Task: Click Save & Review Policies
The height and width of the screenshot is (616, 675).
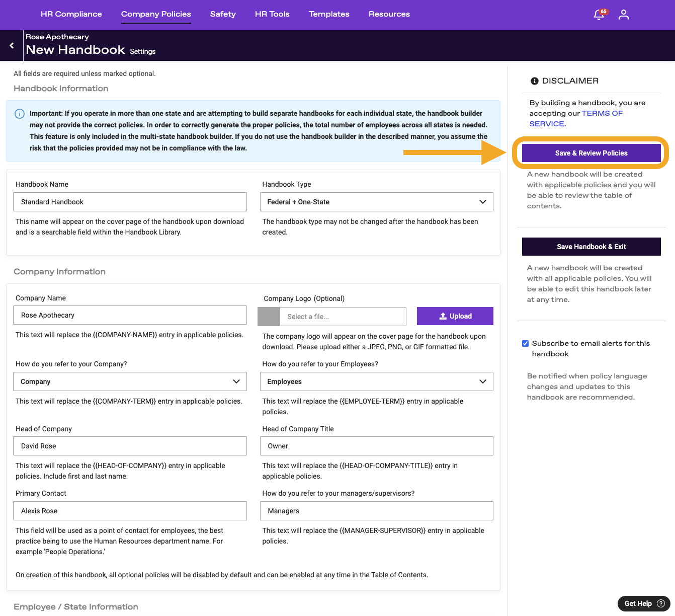Action: coord(591,153)
